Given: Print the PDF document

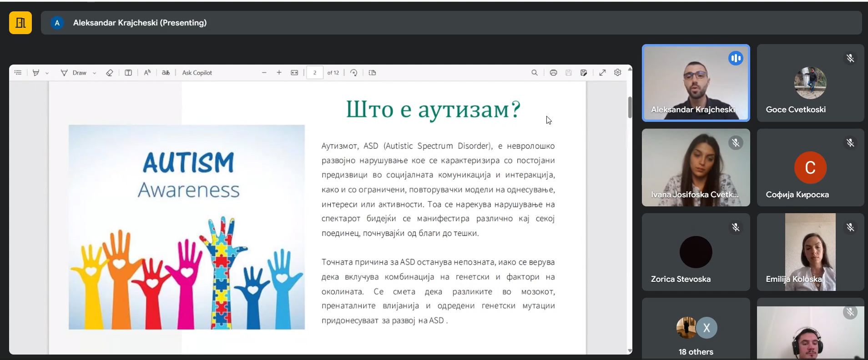Looking at the screenshot, I should 553,73.
